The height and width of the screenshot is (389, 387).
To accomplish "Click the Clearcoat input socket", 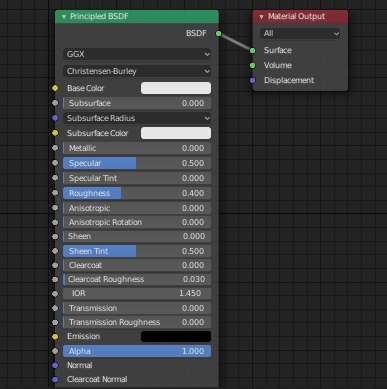I will (55, 265).
